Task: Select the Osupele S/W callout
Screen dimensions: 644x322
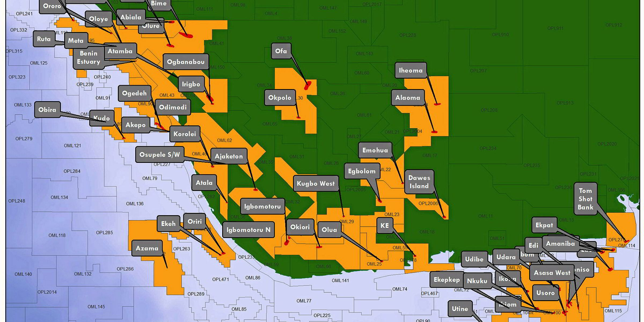Action: (160, 155)
